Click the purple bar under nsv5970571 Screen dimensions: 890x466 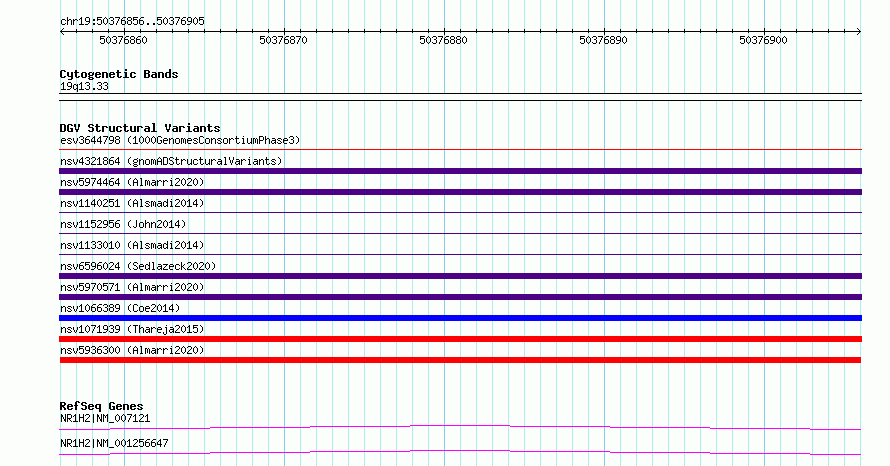point(461,297)
